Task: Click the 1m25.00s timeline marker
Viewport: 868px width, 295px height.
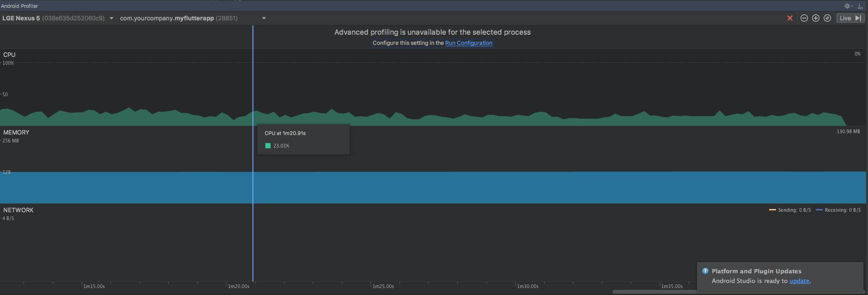Action: 383,286
